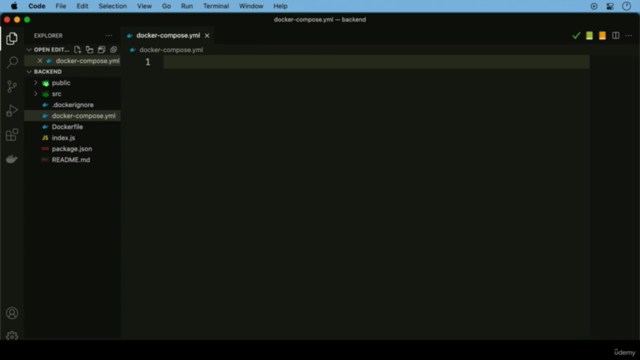This screenshot has width=640, height=360.
Task: Close docker-compose.yml in Open Editors list
Action: pos(40,61)
